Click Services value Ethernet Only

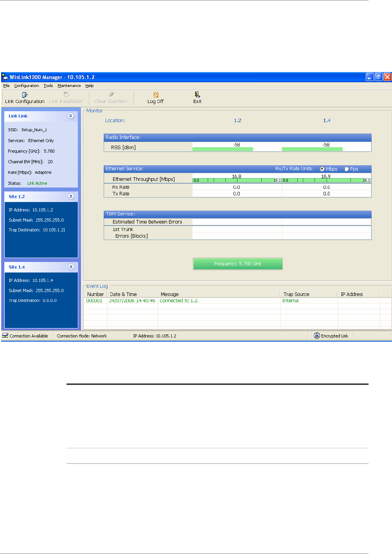tap(41, 141)
